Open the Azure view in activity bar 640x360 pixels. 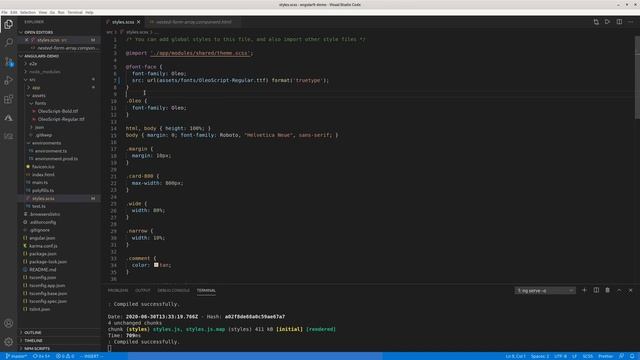tap(9, 118)
